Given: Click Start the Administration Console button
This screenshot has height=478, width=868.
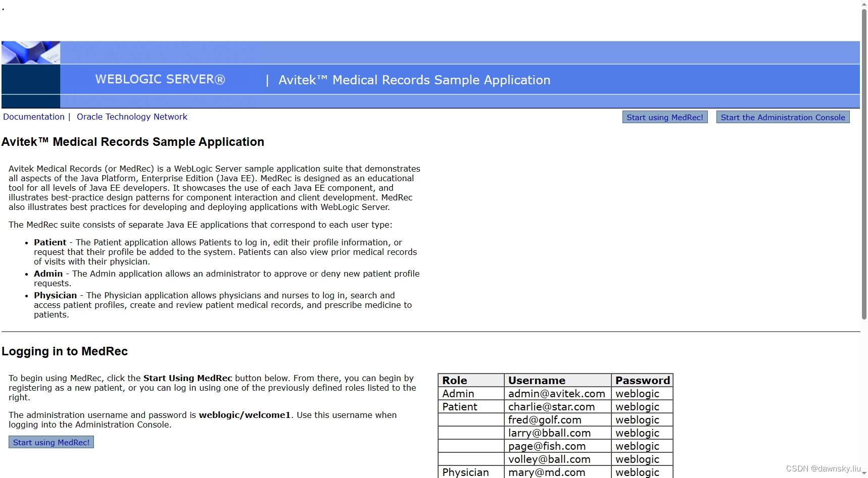Looking at the screenshot, I should click(x=783, y=117).
